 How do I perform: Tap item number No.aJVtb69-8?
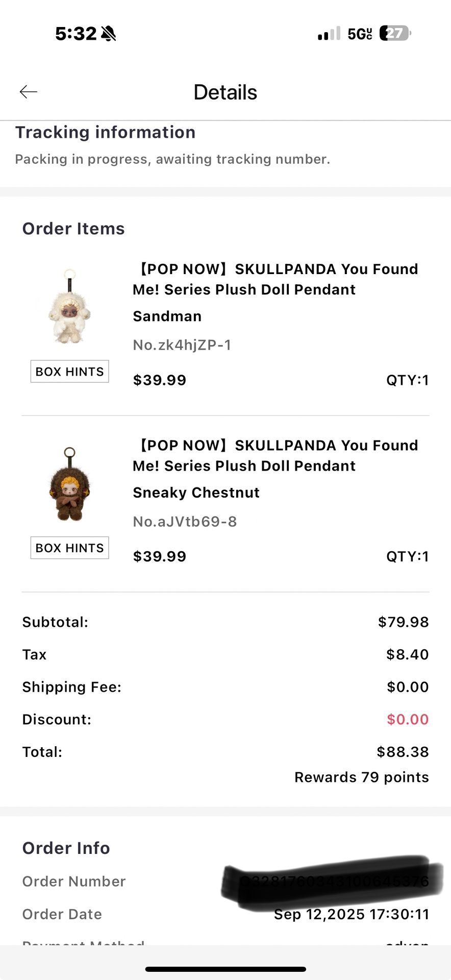coord(185,522)
